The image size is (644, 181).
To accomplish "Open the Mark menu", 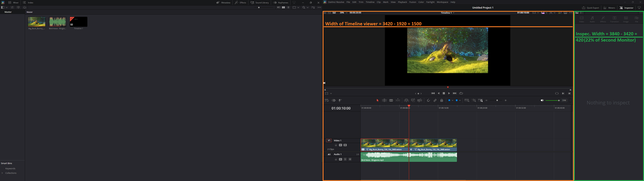I will (385, 2).
